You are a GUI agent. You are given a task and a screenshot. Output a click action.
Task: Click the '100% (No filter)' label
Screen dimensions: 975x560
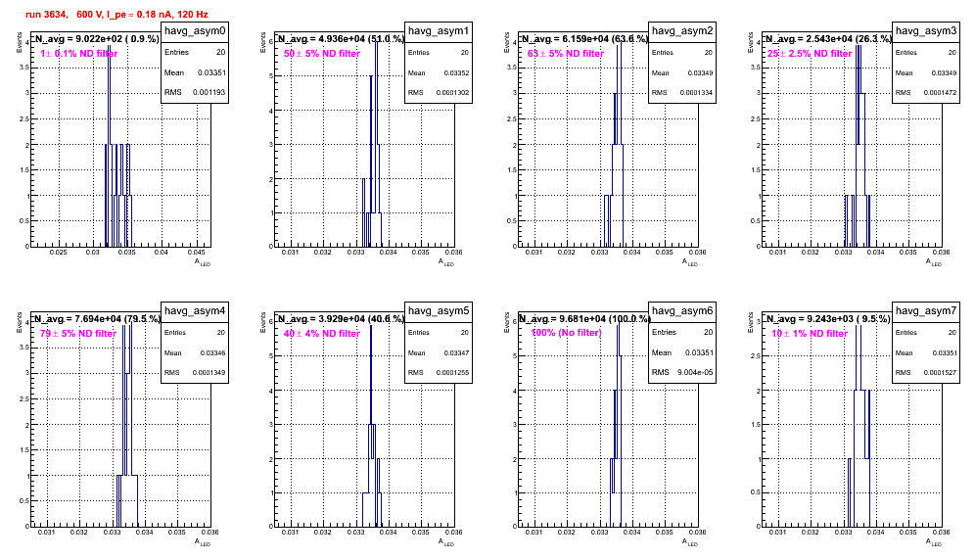coord(567,333)
